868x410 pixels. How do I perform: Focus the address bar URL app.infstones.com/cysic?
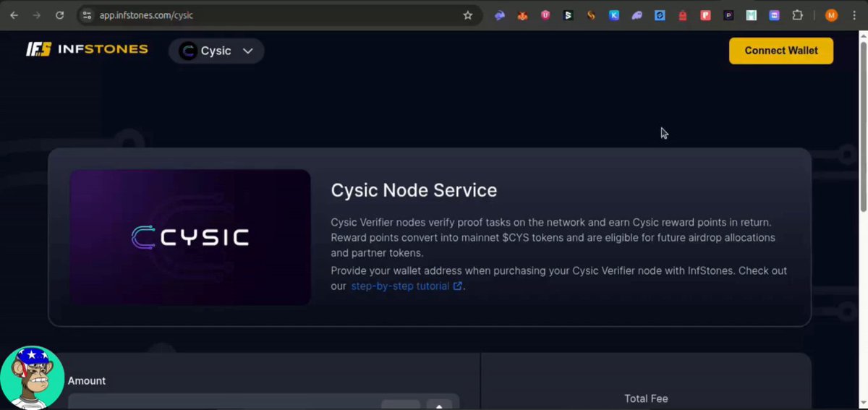[146, 15]
